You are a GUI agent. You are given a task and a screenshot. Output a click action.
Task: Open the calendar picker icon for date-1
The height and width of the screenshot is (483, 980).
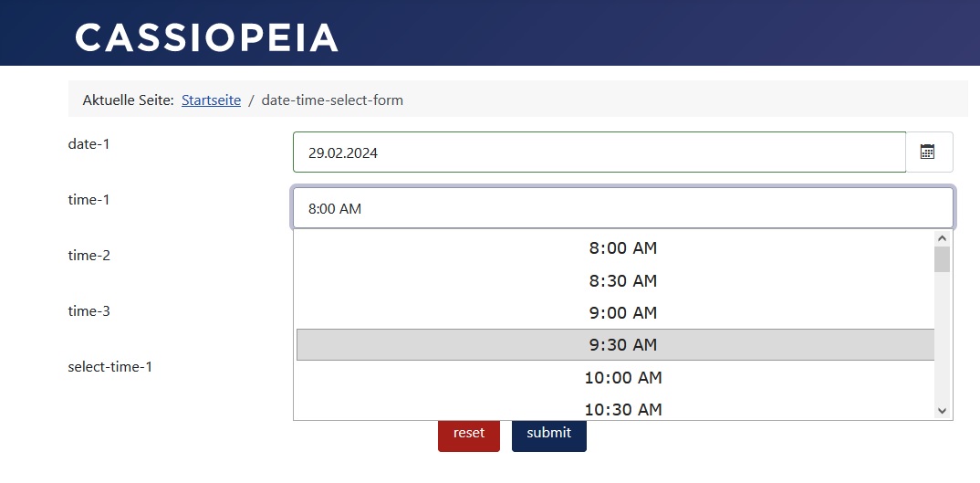tap(928, 152)
